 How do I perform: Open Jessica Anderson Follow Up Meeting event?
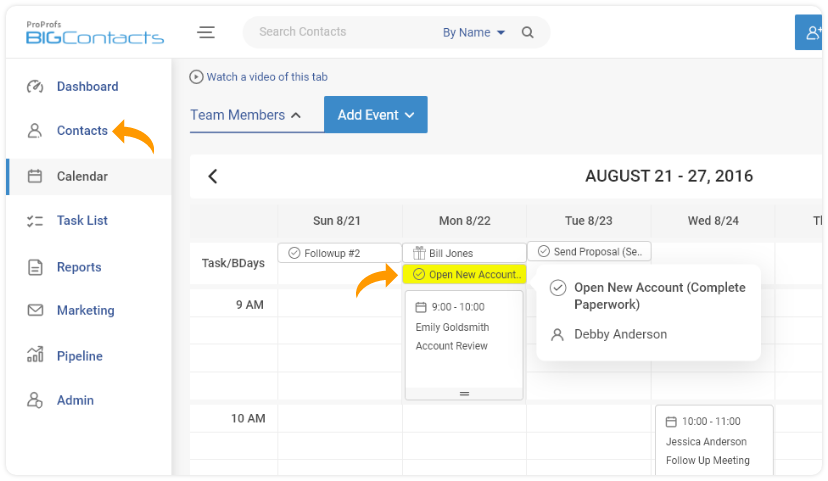click(x=714, y=441)
